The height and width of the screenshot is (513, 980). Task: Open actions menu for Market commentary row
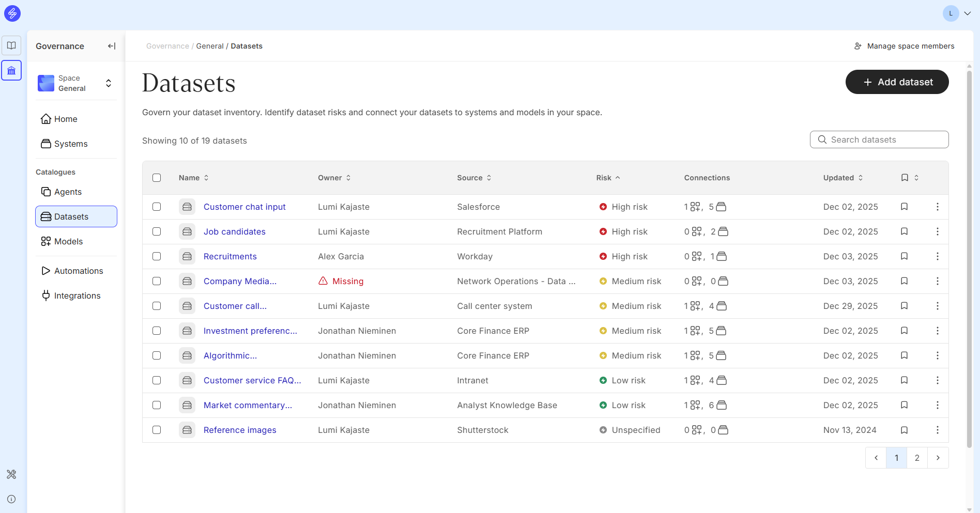coord(937,405)
